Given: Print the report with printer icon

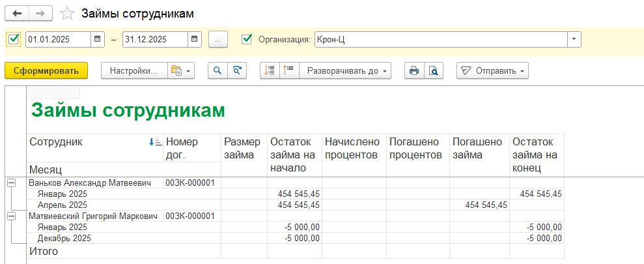Looking at the screenshot, I should [414, 71].
